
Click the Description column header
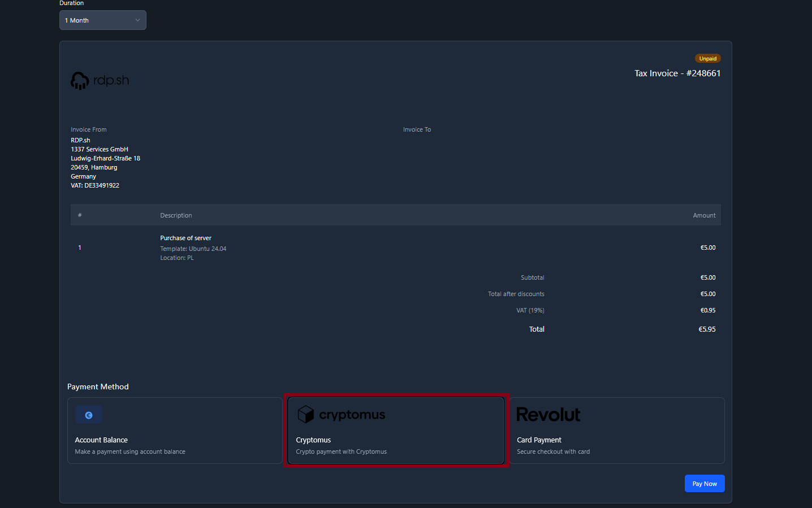coord(176,215)
